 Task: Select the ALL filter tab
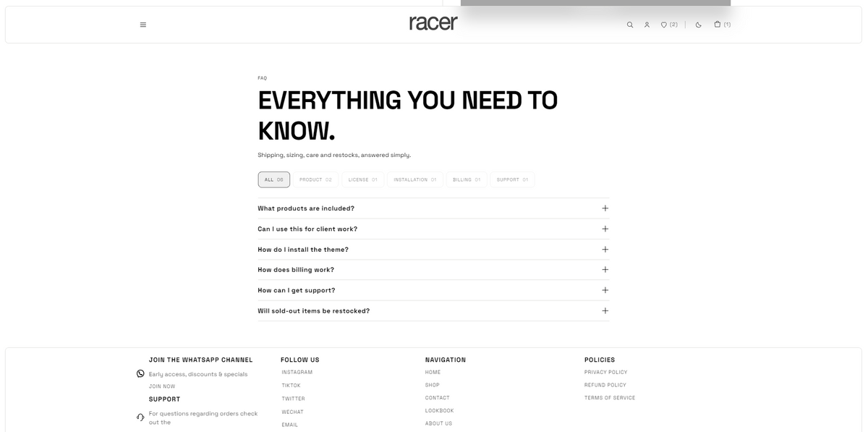pos(274,179)
